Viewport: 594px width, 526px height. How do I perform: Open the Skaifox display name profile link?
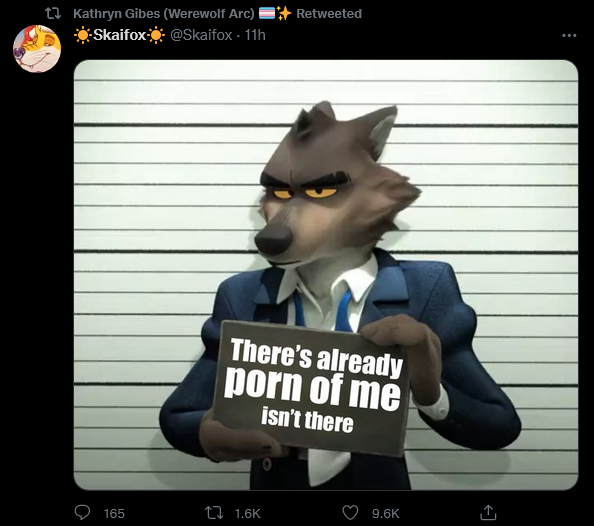pos(119,35)
